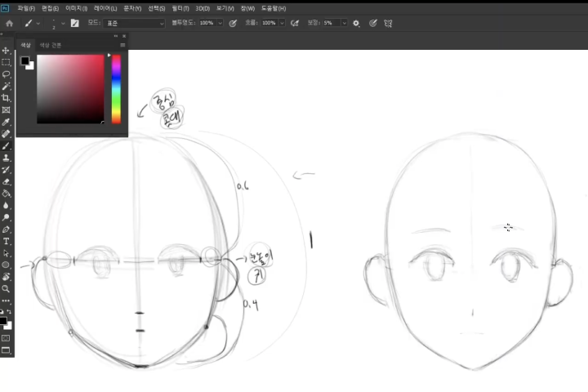The image size is (588, 392).
Task: Select the Lasso tool
Action: coord(6,74)
